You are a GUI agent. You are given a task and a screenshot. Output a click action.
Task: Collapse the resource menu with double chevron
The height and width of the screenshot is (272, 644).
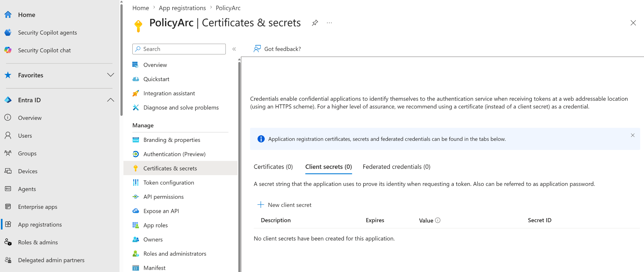[234, 49]
